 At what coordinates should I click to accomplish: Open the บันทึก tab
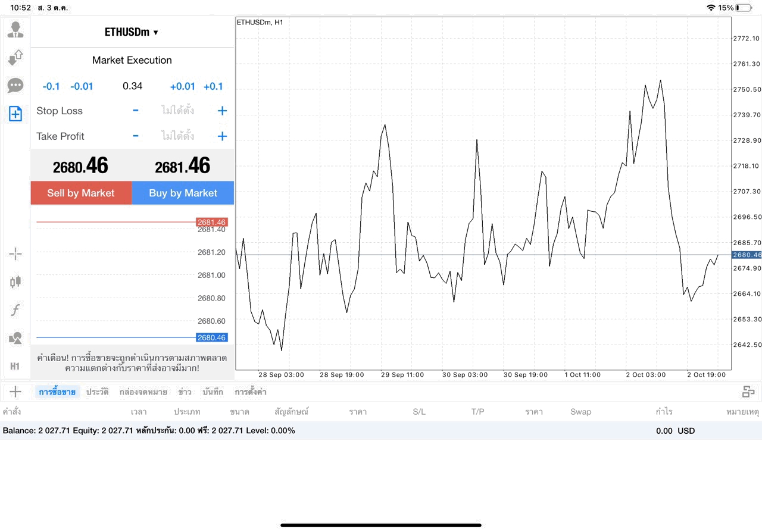pyautogui.click(x=213, y=392)
